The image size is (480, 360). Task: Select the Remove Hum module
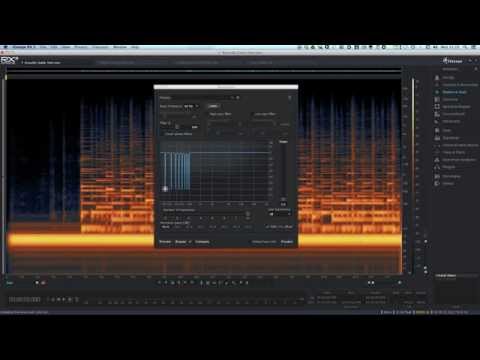[454, 92]
